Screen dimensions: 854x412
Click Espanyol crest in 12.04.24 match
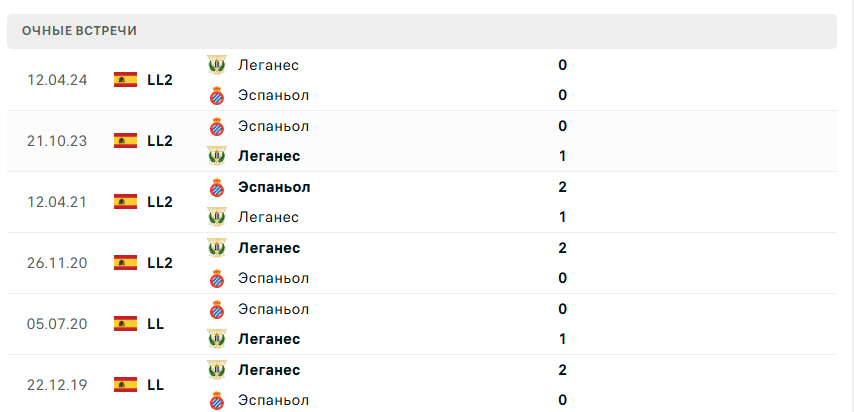click(216, 96)
